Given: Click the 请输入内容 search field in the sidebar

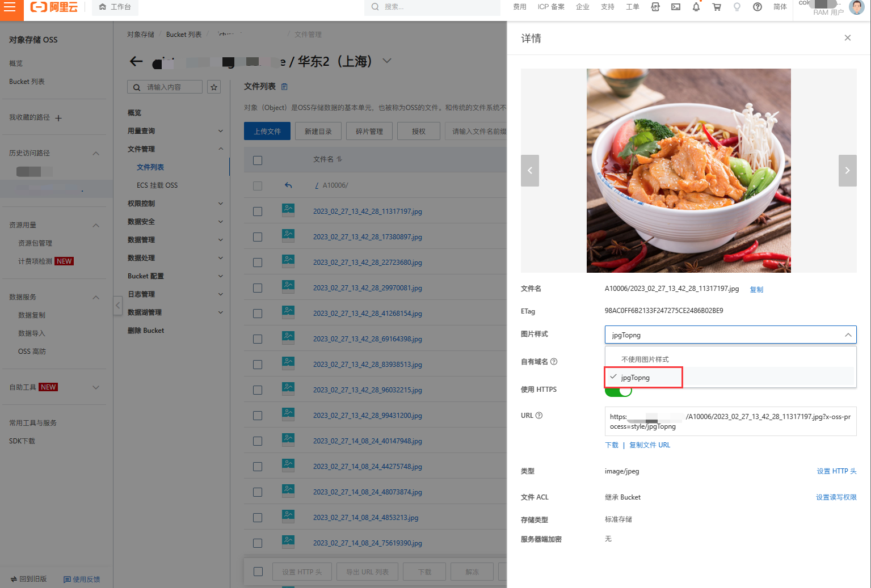Looking at the screenshot, I should (171, 87).
